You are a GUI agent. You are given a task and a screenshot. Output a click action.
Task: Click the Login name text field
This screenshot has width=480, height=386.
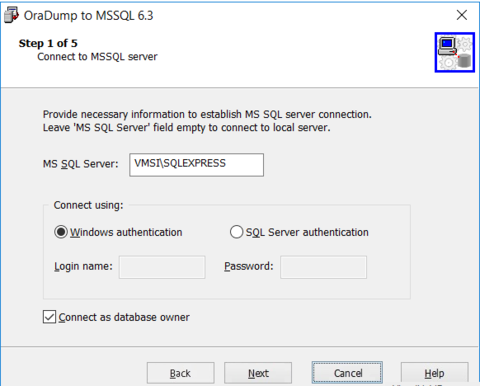tap(162, 267)
